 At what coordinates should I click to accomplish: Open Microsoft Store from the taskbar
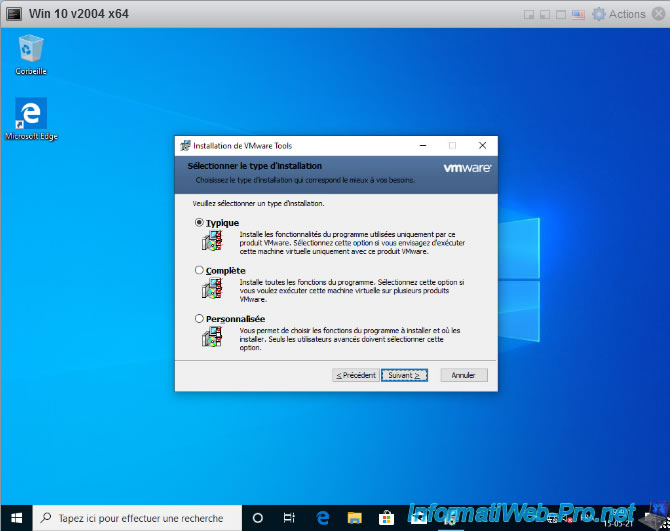pos(386,518)
